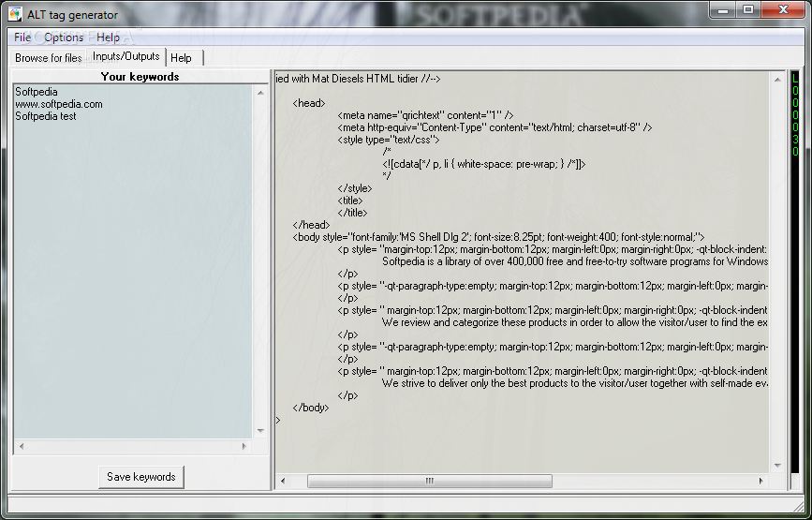This screenshot has width=812, height=520.
Task: Select the keyword 'Softpedia test'
Action: pyautogui.click(x=46, y=116)
